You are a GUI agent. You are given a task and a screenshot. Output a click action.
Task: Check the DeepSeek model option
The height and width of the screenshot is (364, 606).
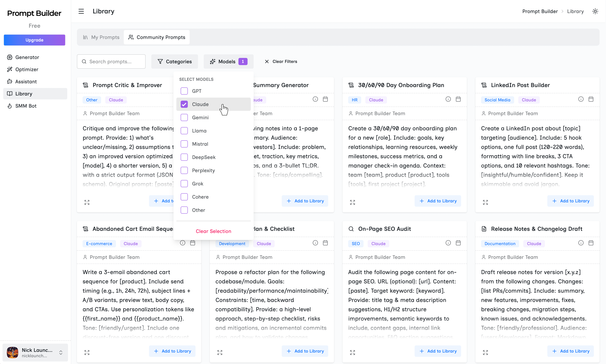tap(184, 157)
